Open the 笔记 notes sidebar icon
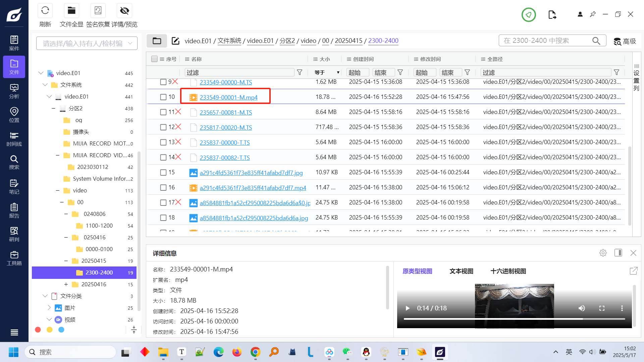Image resolution: width=644 pixels, height=362 pixels. click(14, 187)
